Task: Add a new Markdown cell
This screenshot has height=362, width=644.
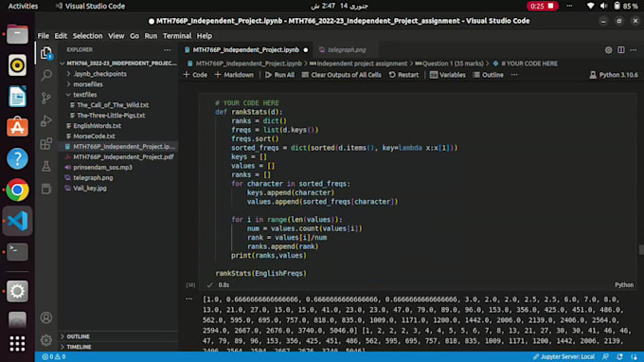Action: (x=234, y=75)
